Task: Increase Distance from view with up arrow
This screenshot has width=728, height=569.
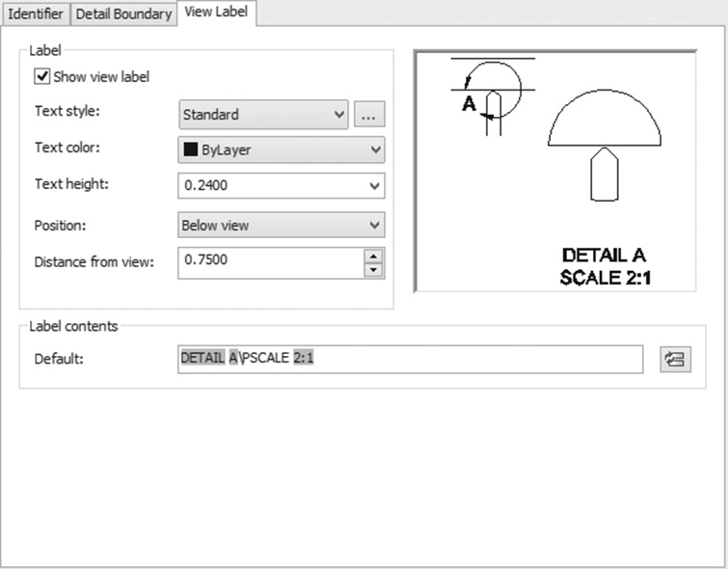Action: click(x=373, y=256)
